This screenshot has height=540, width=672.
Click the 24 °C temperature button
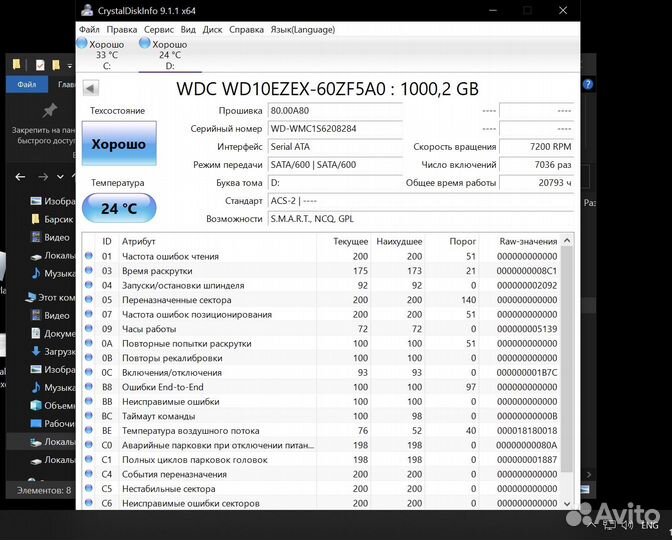[118, 209]
